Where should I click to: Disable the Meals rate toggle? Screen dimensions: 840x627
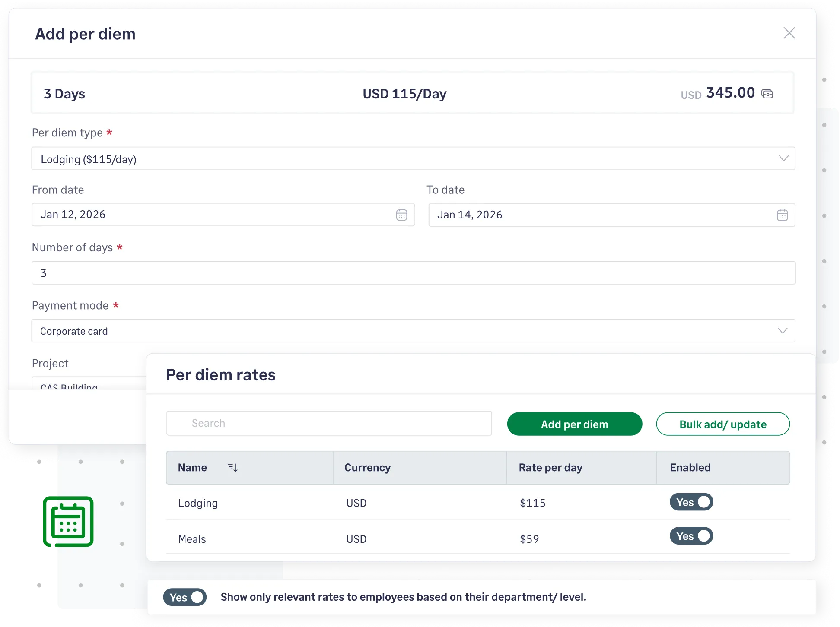[691, 536]
